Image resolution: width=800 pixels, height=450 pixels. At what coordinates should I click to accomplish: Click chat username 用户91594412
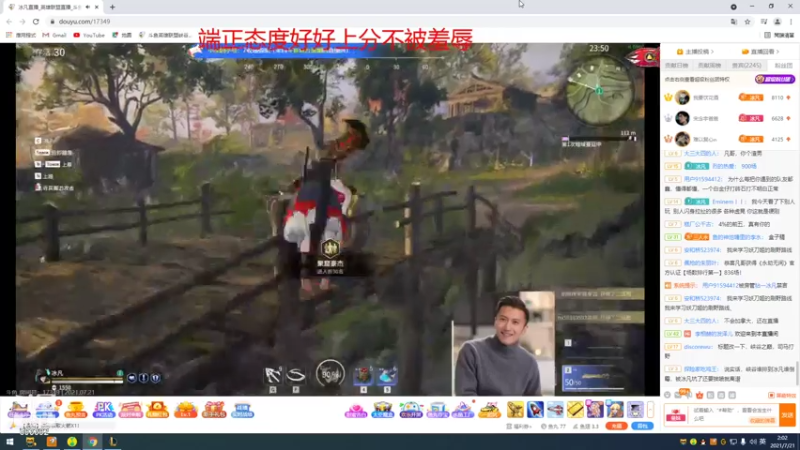click(703, 179)
